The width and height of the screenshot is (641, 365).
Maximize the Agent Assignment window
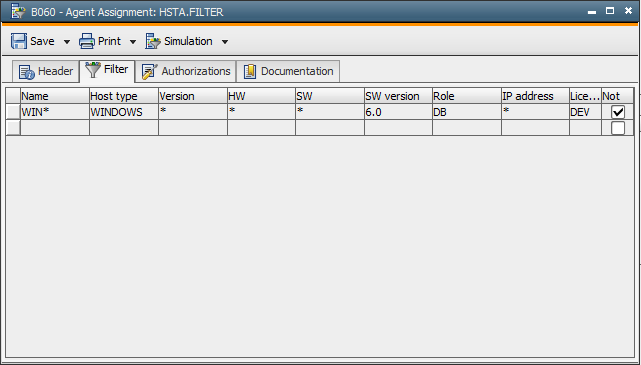pos(610,11)
